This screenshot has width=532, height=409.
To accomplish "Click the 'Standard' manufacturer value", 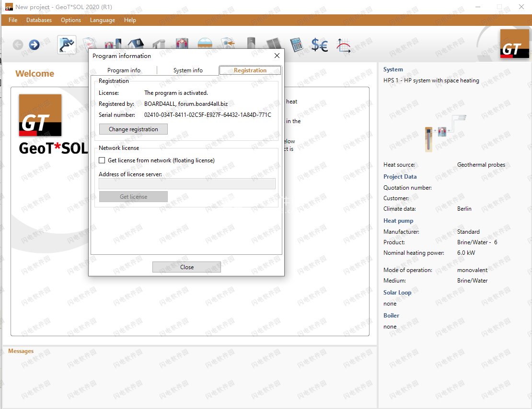I will pyautogui.click(x=468, y=232).
